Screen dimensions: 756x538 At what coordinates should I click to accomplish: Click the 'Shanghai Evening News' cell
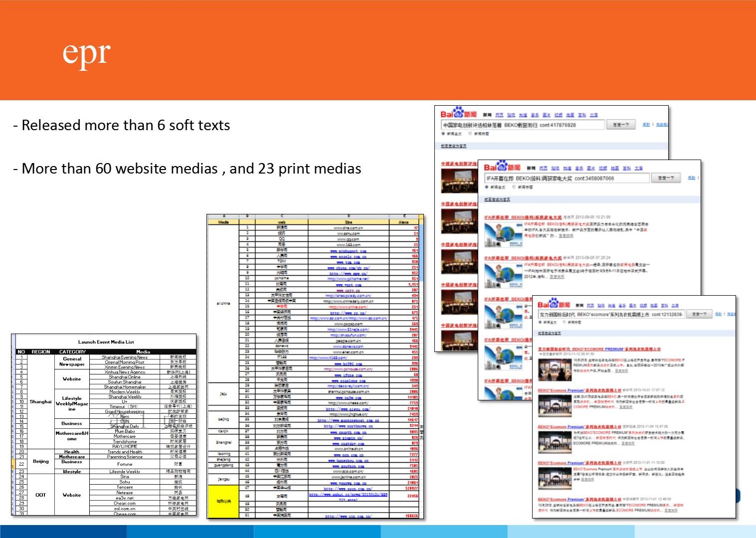point(125,357)
